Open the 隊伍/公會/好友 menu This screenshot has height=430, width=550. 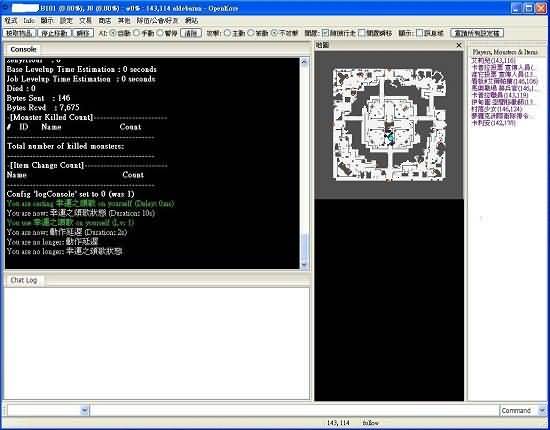pos(157,21)
